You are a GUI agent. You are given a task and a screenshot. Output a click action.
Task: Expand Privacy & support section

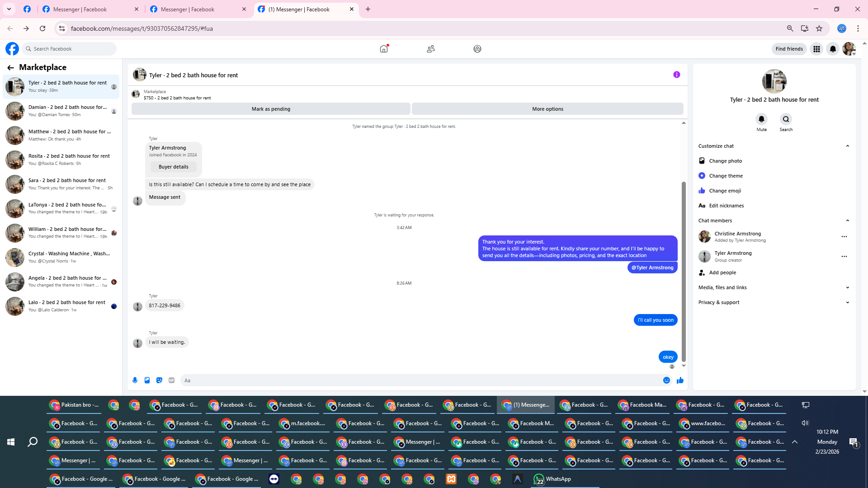click(x=847, y=302)
